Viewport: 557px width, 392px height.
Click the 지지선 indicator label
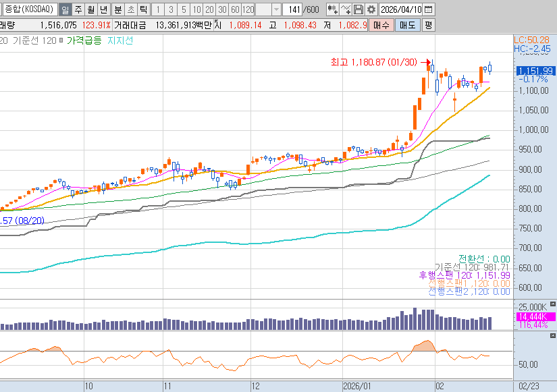click(120, 40)
